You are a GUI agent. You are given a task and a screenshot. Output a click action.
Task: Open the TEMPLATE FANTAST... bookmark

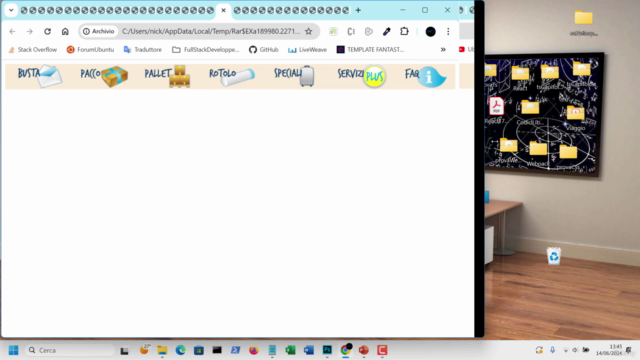point(370,49)
